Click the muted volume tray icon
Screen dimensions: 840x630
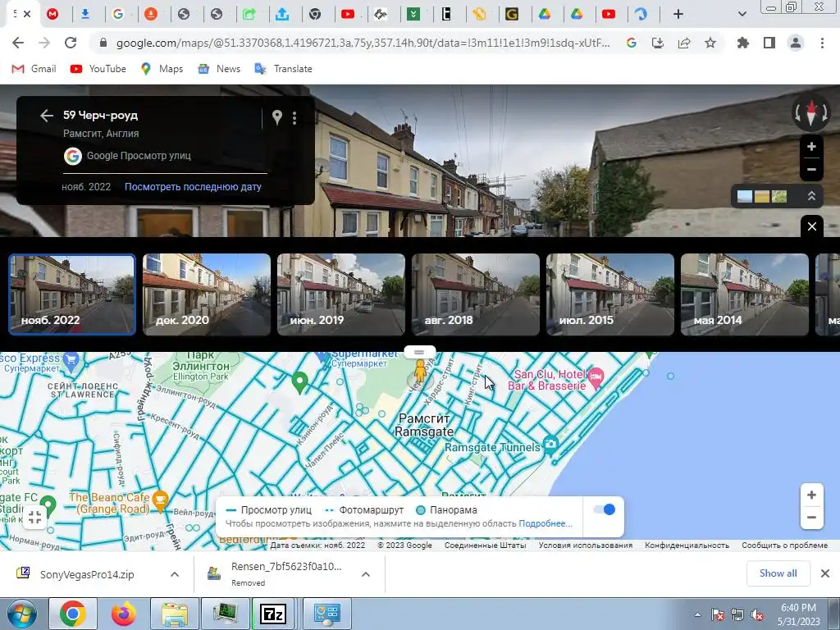click(757, 614)
